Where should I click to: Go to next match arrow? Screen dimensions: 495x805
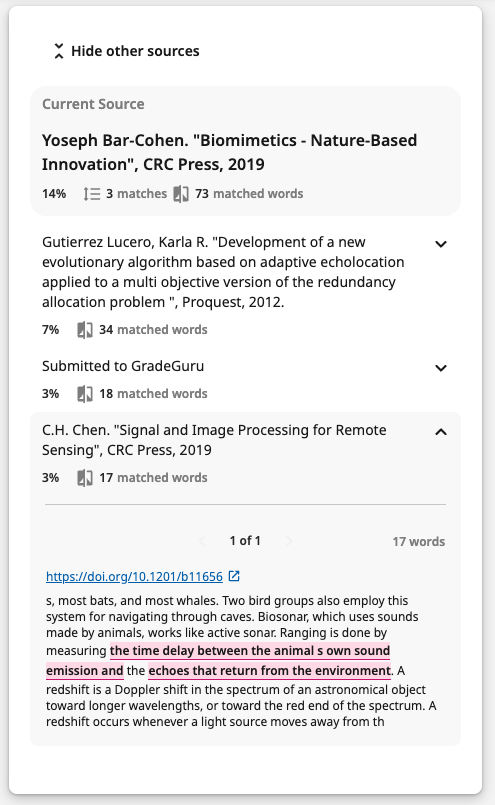(x=289, y=541)
